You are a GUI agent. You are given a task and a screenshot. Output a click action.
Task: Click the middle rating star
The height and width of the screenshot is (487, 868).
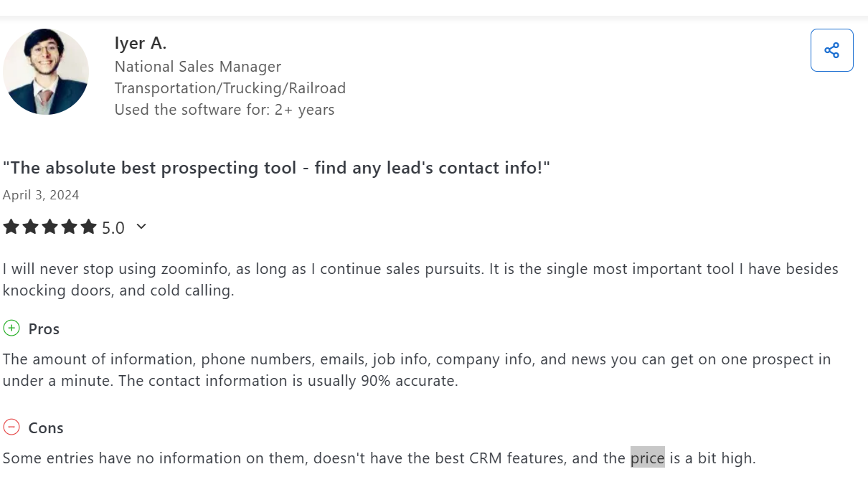pyautogui.click(x=50, y=226)
